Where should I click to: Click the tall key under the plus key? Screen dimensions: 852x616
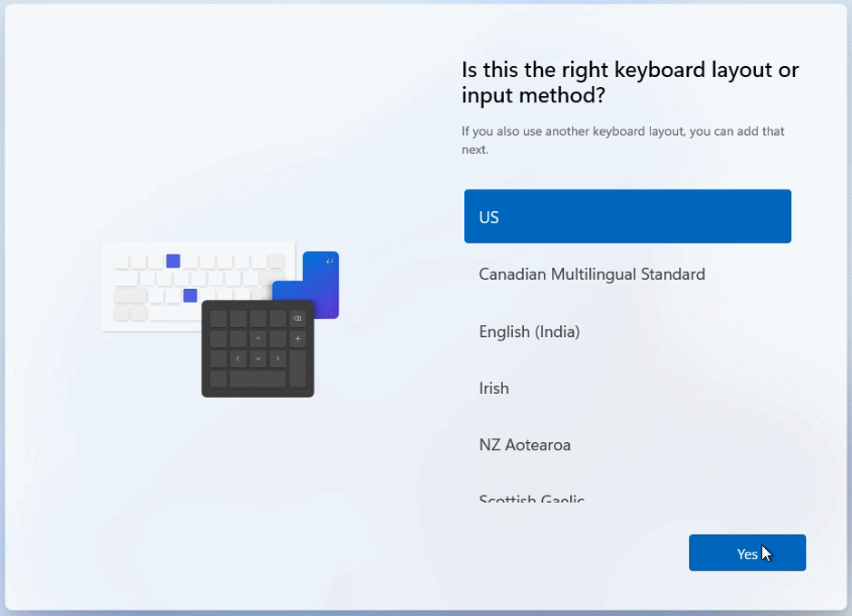tap(297, 369)
